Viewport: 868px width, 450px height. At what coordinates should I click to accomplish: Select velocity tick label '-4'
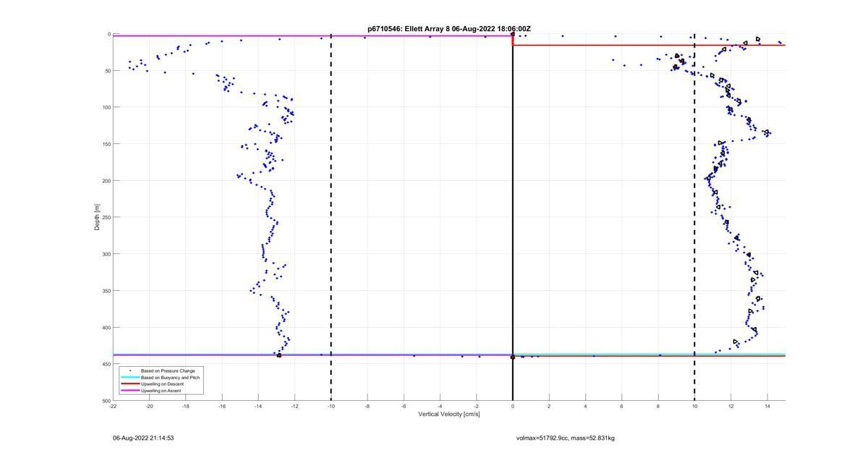(440, 406)
